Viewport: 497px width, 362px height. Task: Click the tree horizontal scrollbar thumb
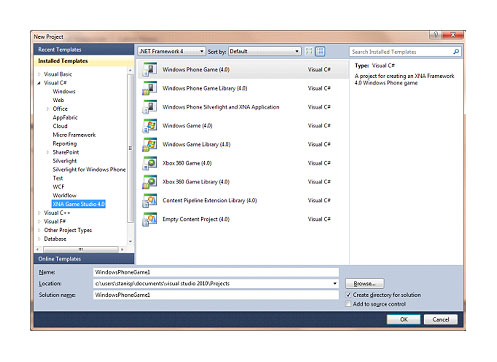(x=81, y=249)
